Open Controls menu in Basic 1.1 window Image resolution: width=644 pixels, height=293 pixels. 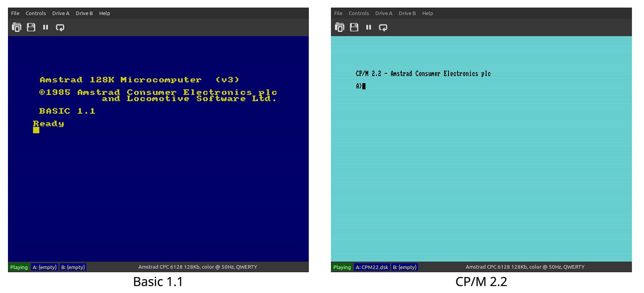click(x=36, y=13)
